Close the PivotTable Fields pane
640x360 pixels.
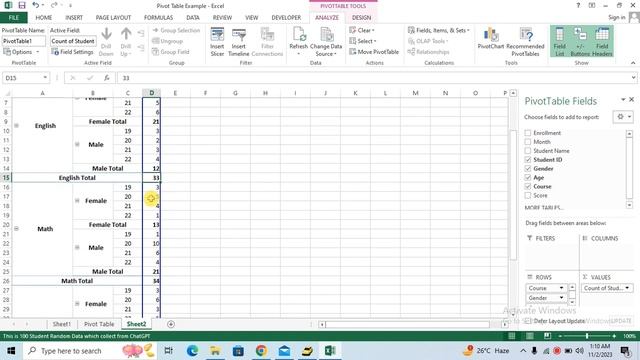(x=631, y=99)
